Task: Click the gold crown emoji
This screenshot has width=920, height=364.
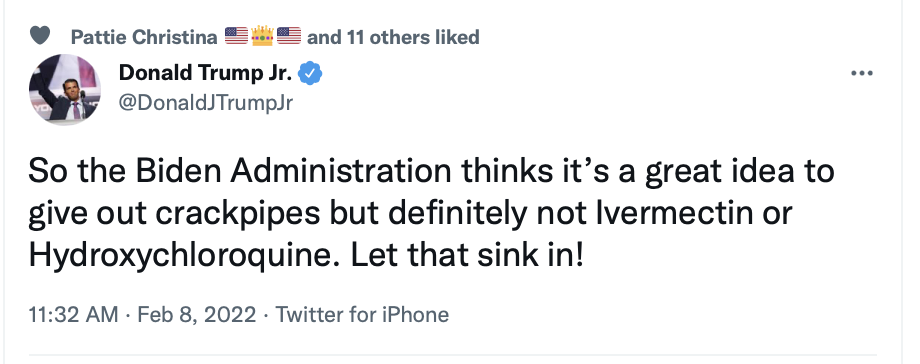Action: (x=262, y=36)
